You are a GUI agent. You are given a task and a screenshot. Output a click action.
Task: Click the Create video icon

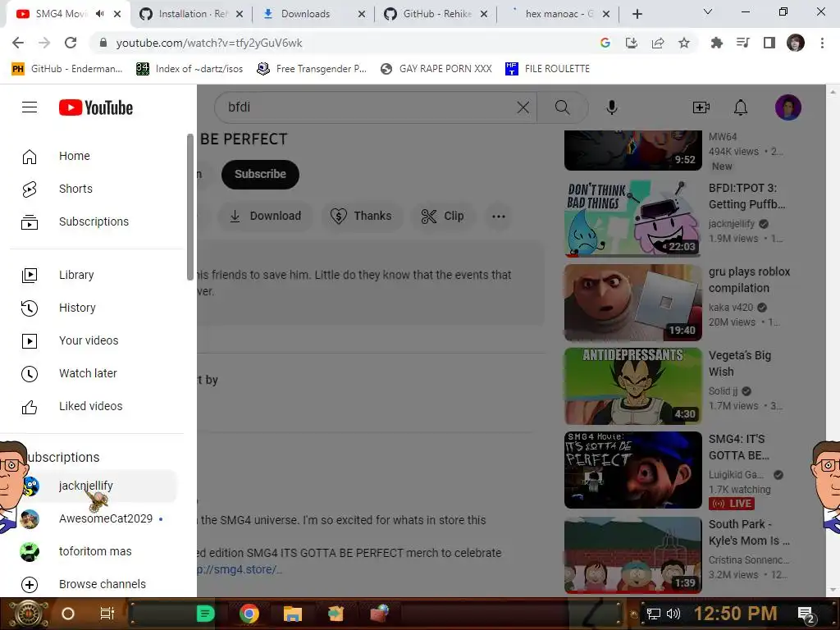[x=701, y=107]
